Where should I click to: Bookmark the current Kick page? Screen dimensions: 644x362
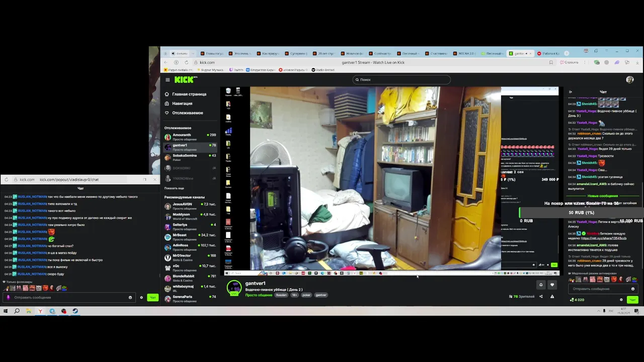coord(551,62)
